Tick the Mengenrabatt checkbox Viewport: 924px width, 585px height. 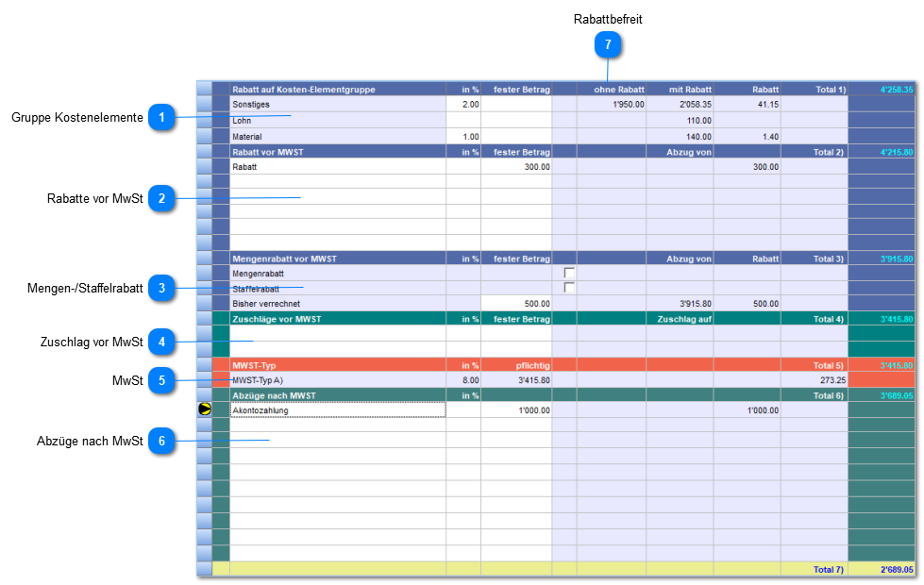[x=569, y=273]
